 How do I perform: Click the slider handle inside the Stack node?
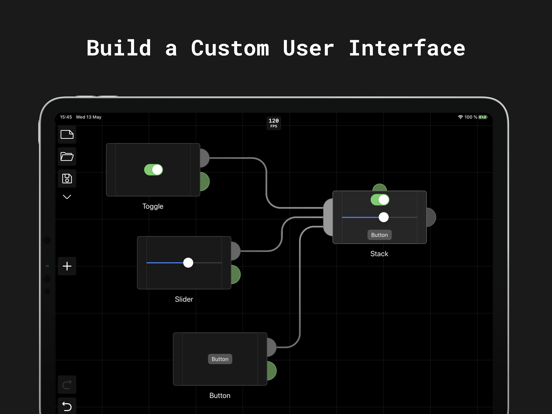[384, 217]
